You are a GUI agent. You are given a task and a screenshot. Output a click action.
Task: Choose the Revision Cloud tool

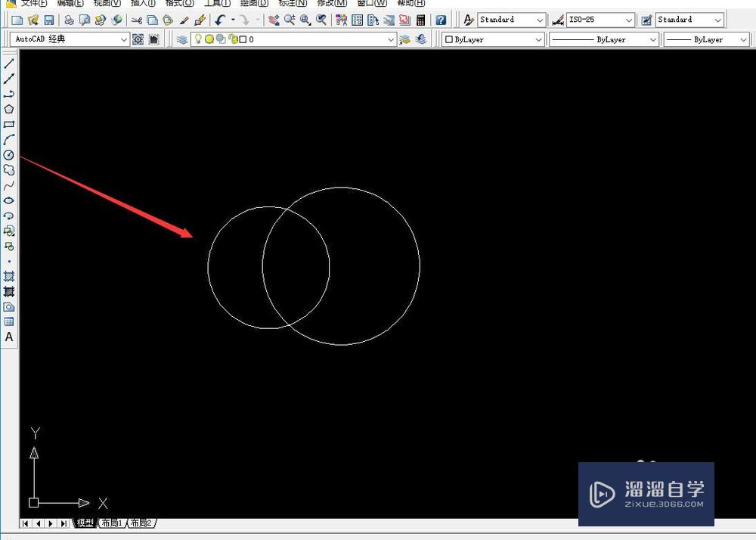click(9, 170)
